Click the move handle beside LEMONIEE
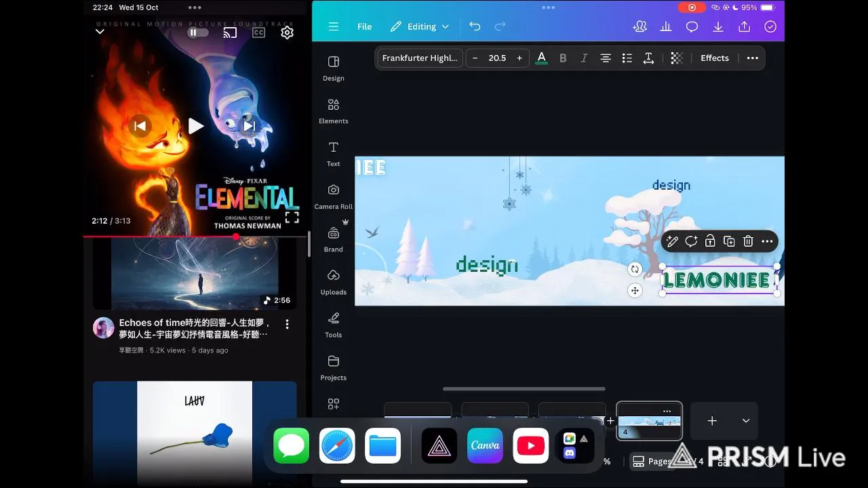This screenshot has width=868, height=488. (x=635, y=291)
